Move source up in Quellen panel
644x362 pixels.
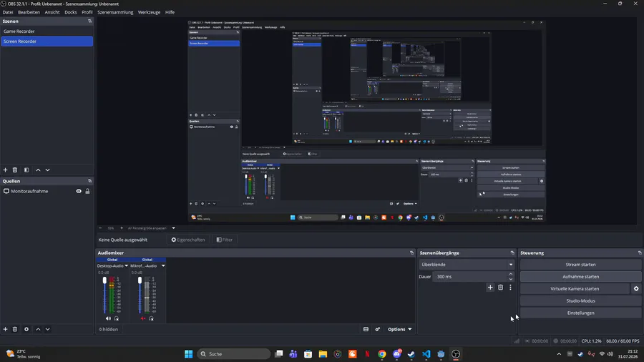point(38,329)
